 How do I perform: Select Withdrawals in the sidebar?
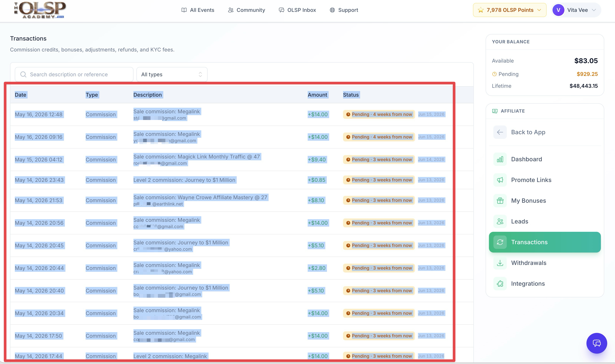545,263
